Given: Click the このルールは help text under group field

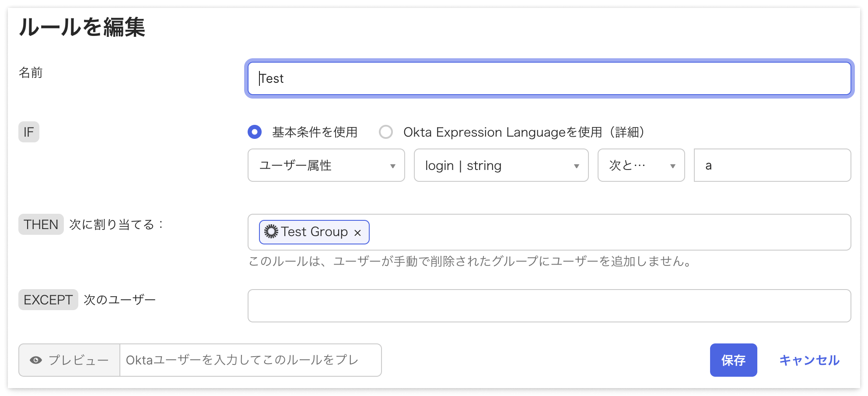Looking at the screenshot, I should pos(470,261).
